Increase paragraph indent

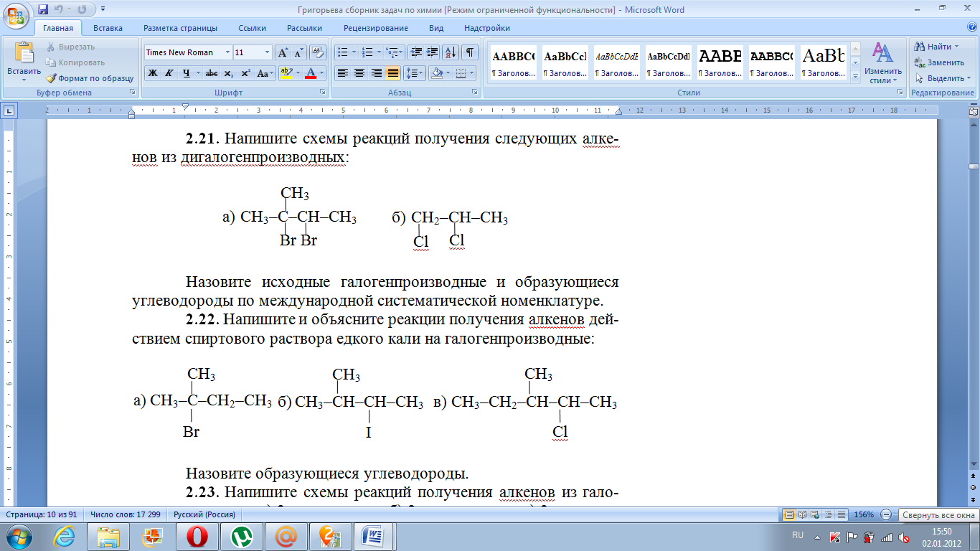pyautogui.click(x=432, y=52)
